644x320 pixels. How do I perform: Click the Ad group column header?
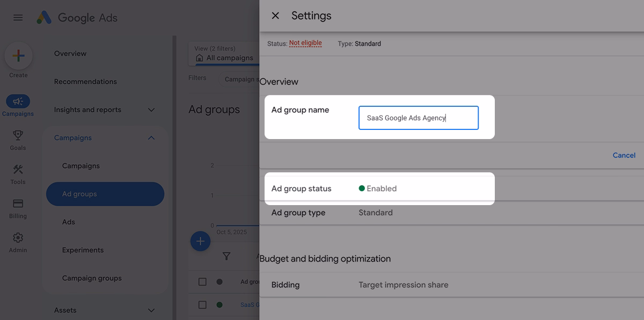250,281
